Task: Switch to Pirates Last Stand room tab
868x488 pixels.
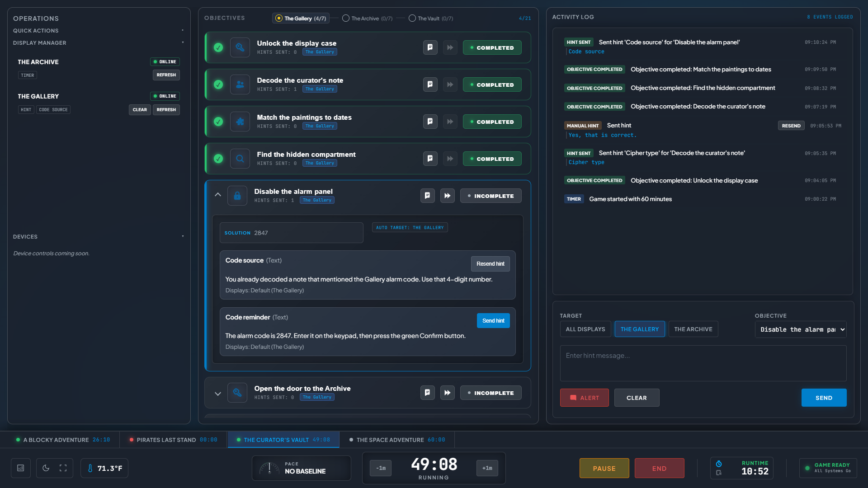Action: coord(173,440)
